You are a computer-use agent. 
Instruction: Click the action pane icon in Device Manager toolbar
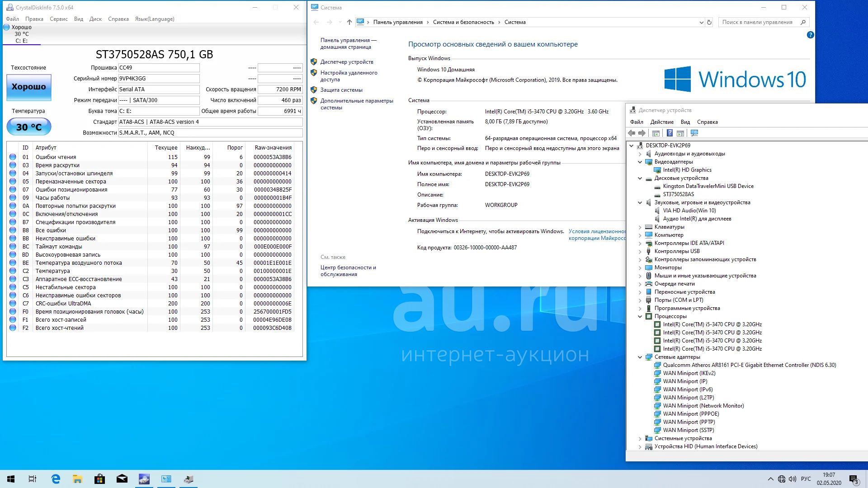pyautogui.click(x=680, y=133)
